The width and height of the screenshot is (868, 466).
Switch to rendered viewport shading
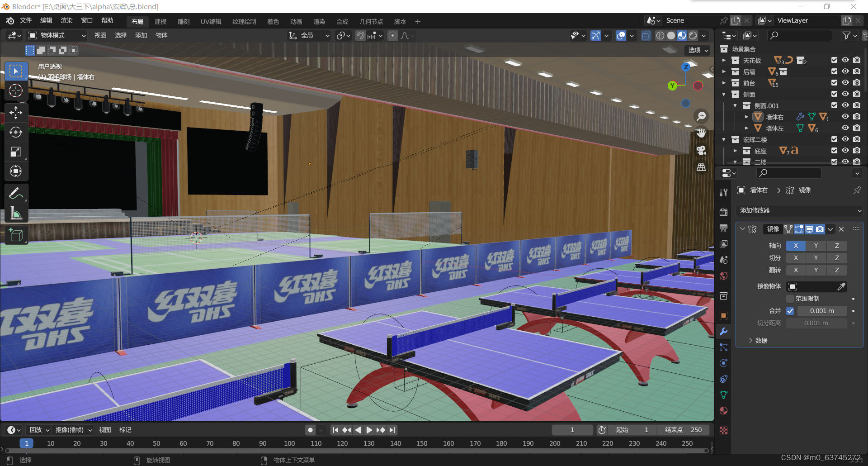click(693, 35)
